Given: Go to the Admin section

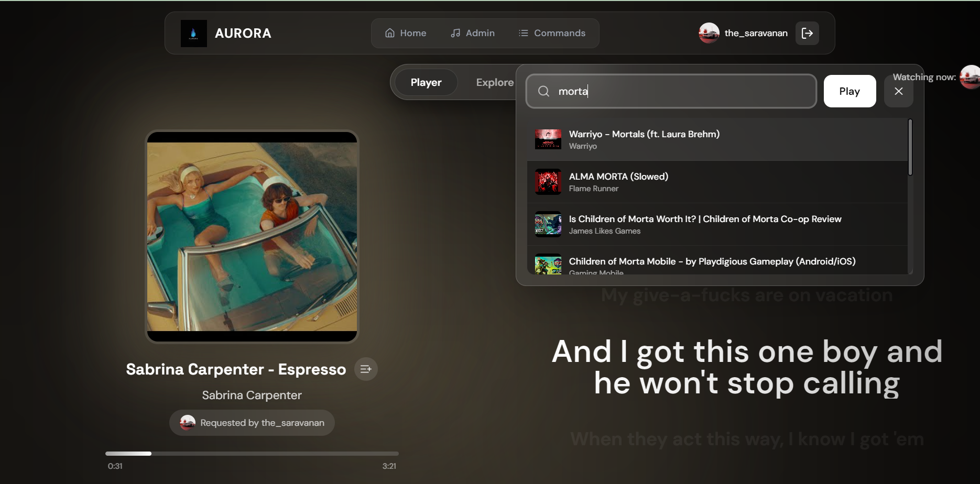Looking at the screenshot, I should coord(473,33).
